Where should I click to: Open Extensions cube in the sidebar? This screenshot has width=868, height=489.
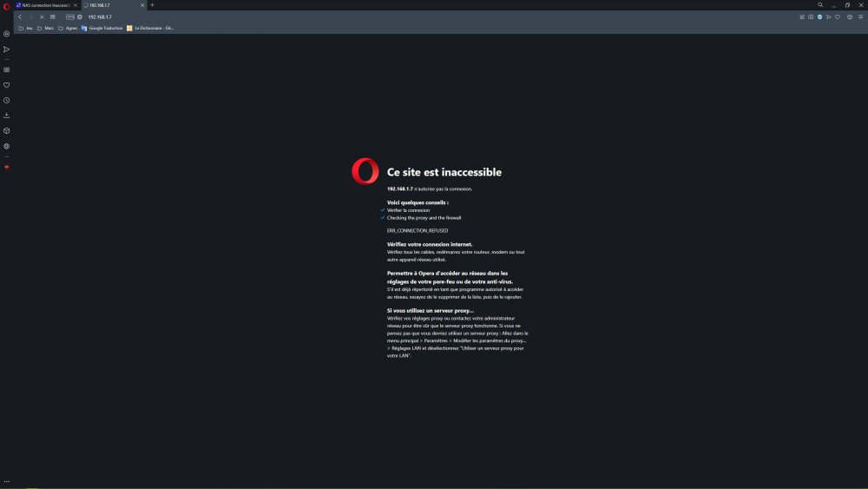[x=7, y=131]
